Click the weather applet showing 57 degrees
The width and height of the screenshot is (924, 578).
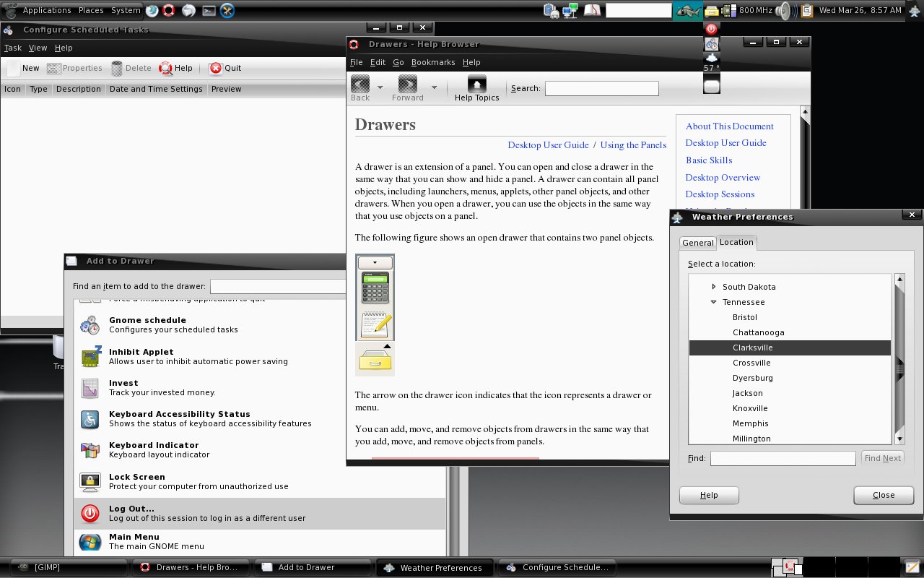coord(712,62)
